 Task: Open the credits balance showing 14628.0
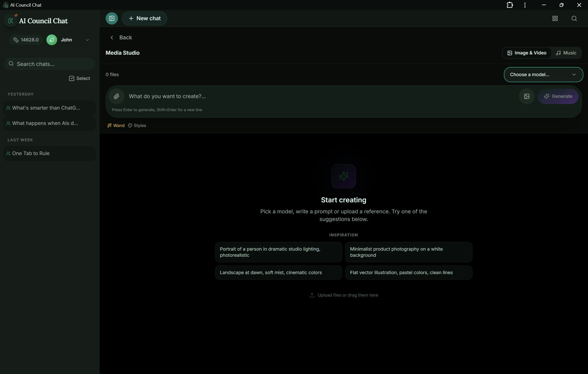tap(26, 40)
